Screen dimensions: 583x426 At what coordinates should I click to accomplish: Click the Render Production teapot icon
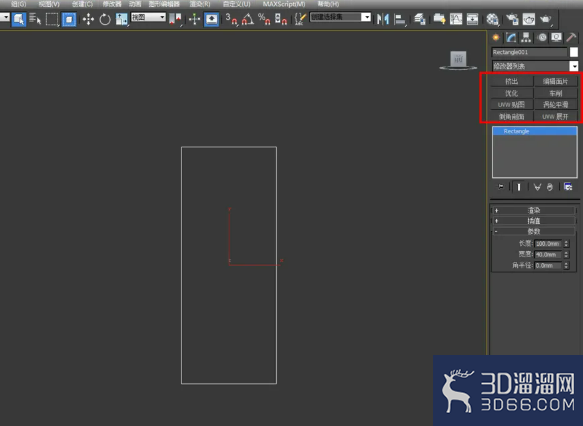tap(545, 19)
